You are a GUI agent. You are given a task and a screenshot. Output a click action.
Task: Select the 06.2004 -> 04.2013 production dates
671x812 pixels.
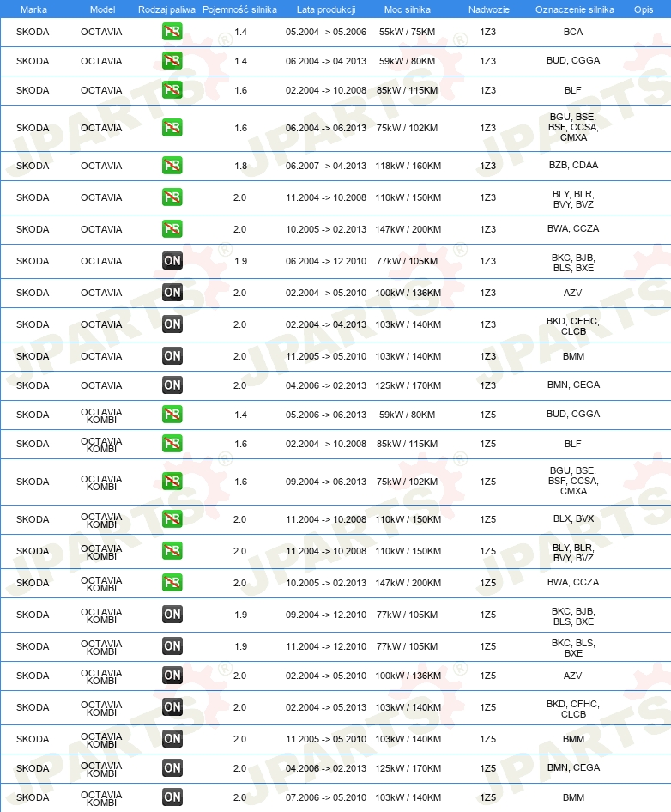(x=326, y=61)
